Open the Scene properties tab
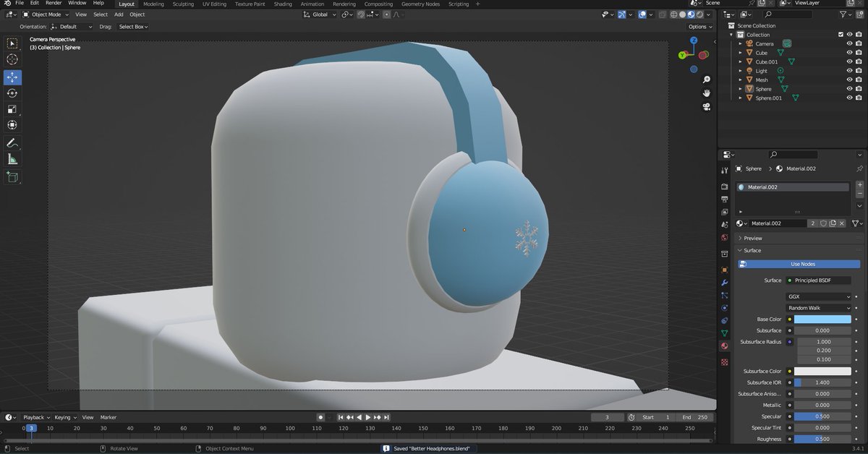868x454 pixels. point(725,225)
